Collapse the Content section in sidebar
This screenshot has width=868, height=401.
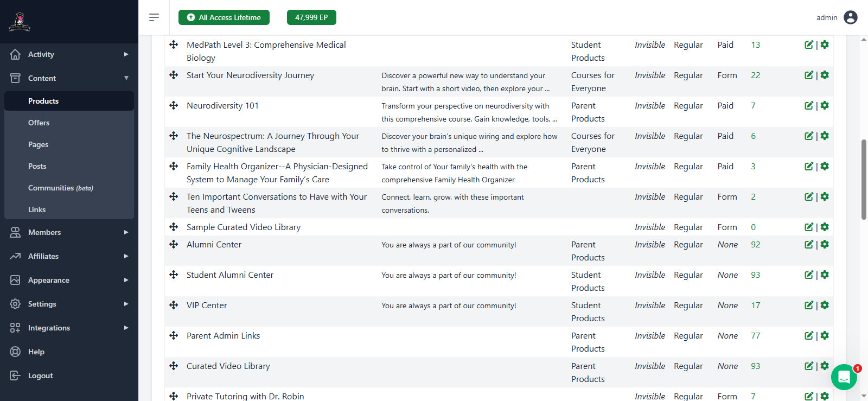click(126, 78)
